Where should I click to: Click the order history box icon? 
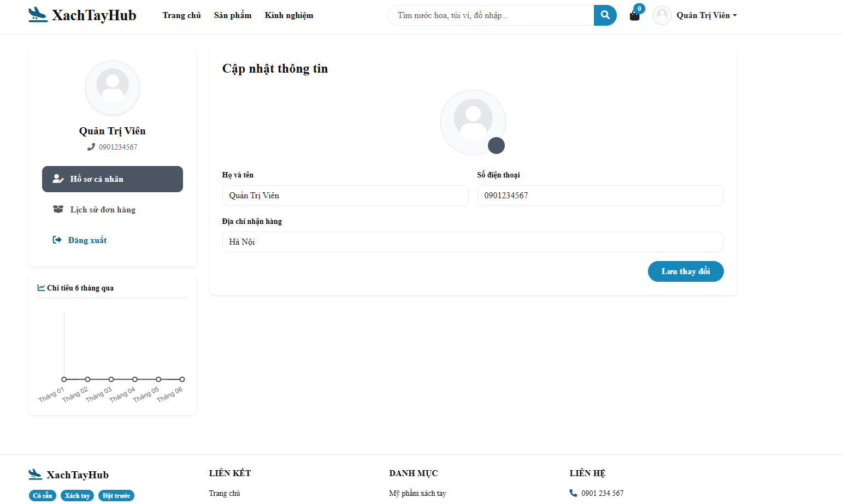[x=58, y=209]
